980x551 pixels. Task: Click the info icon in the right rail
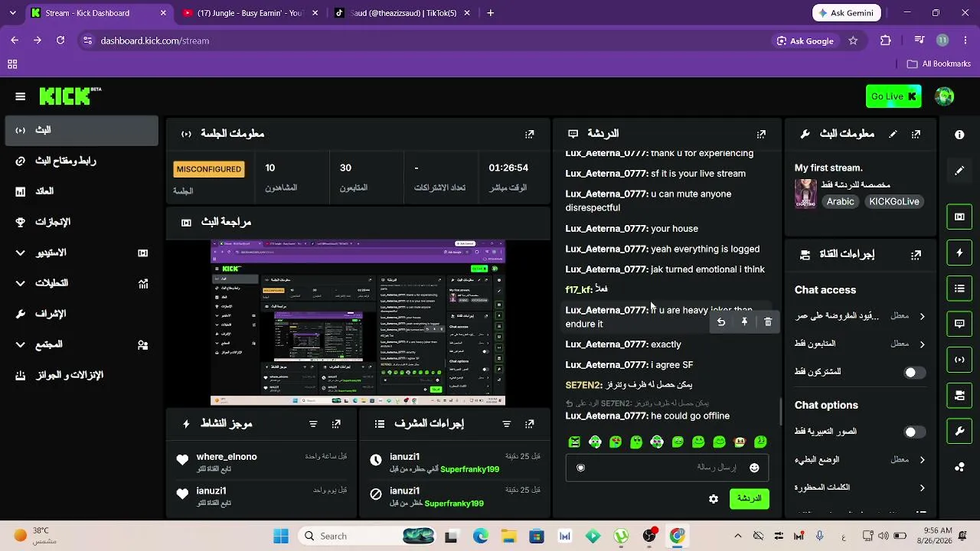959,135
